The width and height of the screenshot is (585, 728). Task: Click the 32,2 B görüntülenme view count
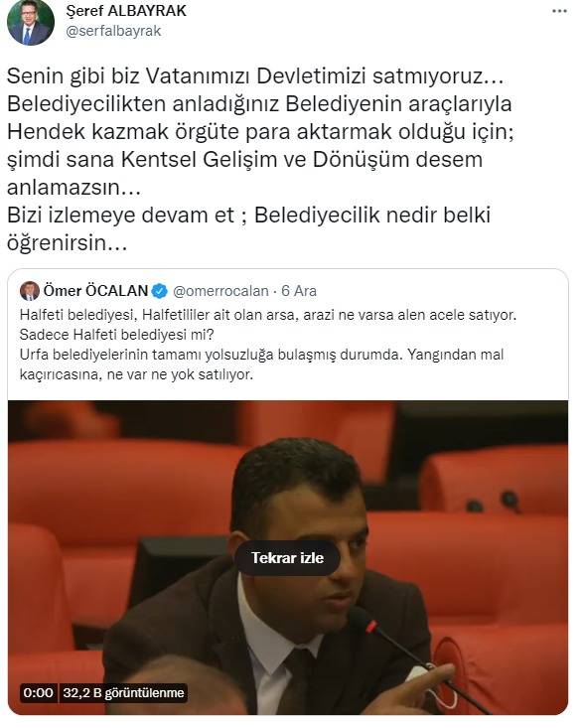pos(123,693)
